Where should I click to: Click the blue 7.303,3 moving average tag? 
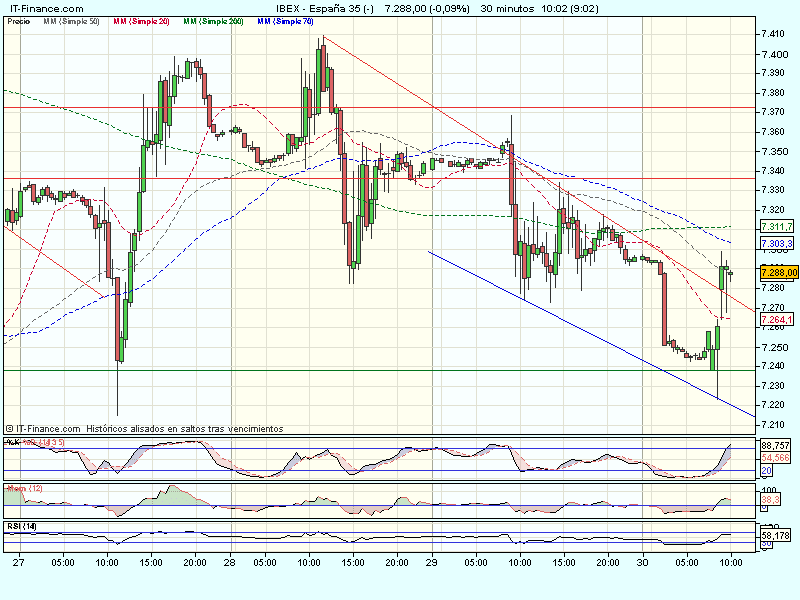point(777,243)
